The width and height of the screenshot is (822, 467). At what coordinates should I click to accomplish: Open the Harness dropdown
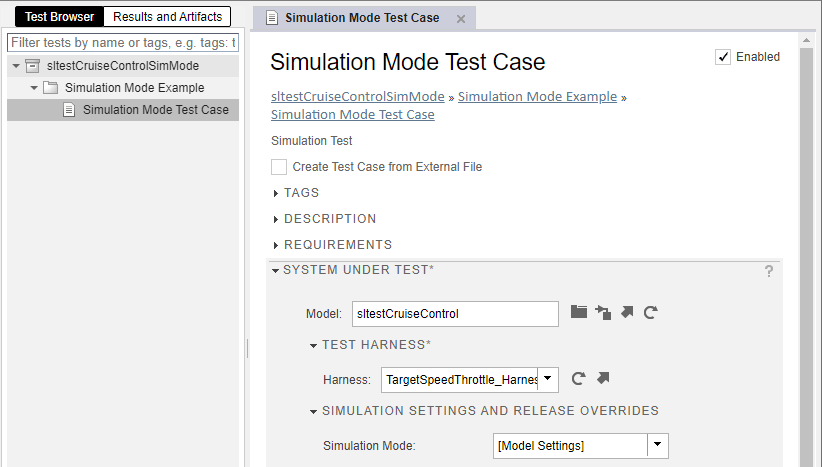[x=548, y=379]
